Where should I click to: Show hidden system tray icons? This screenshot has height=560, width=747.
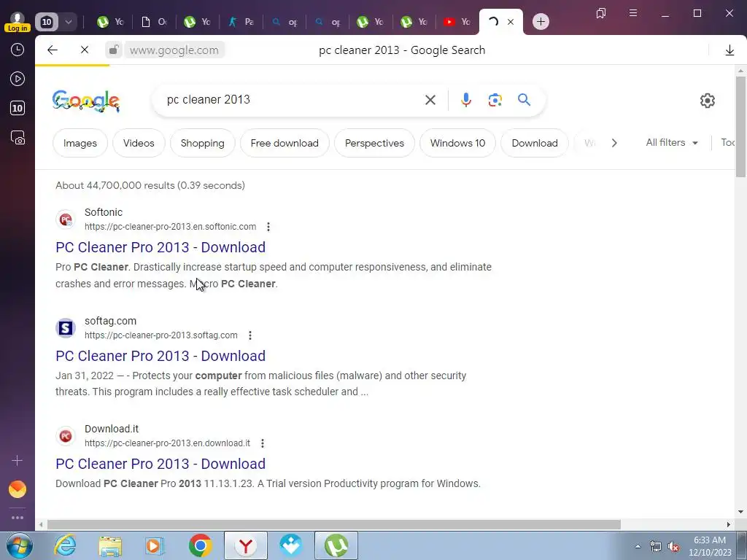pyautogui.click(x=638, y=546)
